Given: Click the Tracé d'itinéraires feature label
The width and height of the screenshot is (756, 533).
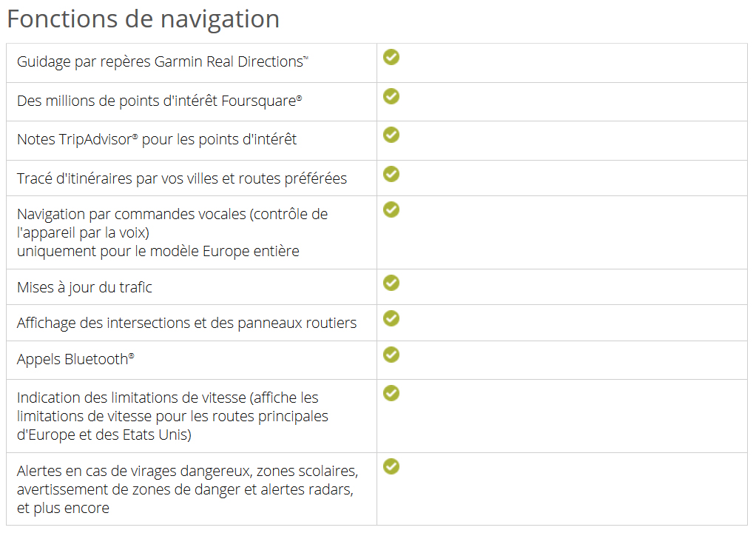Looking at the screenshot, I should pos(182,178).
